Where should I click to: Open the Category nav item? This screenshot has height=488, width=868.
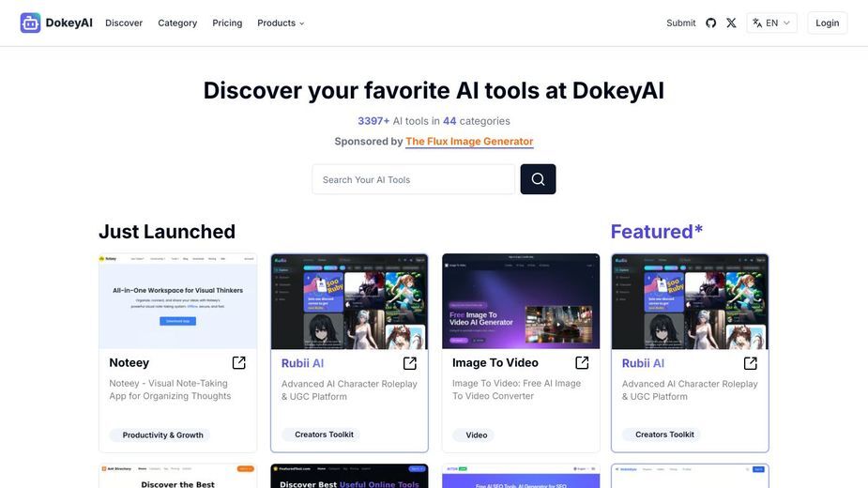[177, 23]
